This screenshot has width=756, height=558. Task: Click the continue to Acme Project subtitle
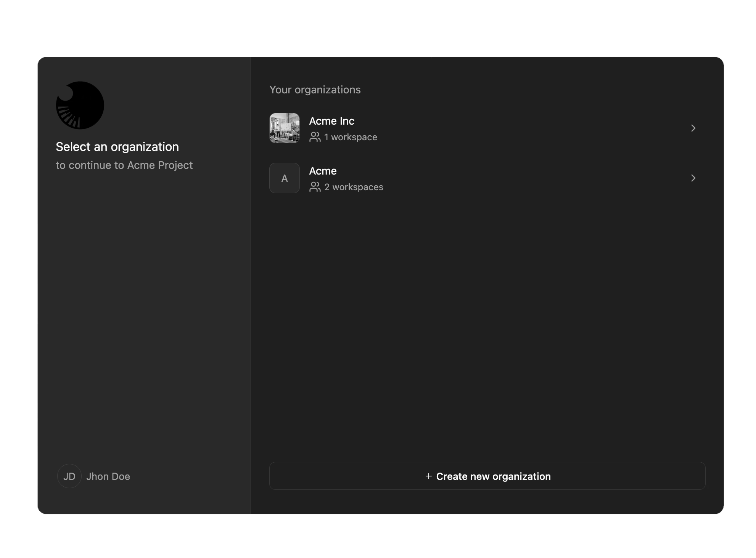(124, 165)
